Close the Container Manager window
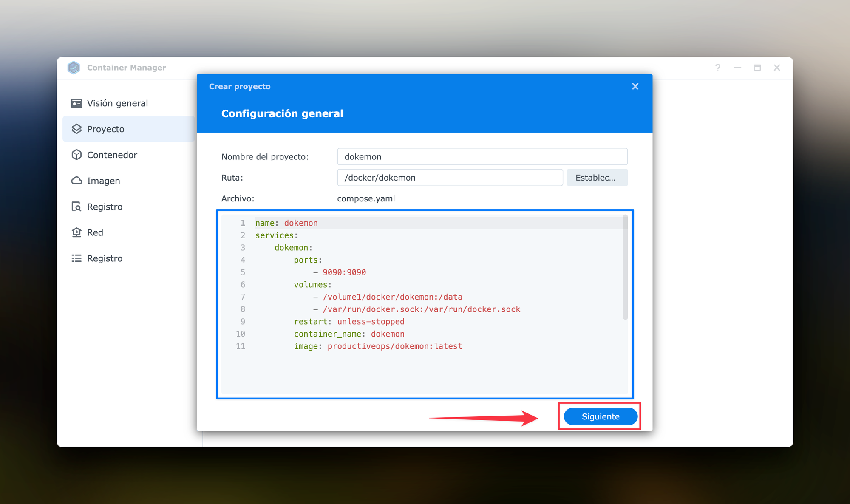The height and width of the screenshot is (504, 850). coord(777,68)
